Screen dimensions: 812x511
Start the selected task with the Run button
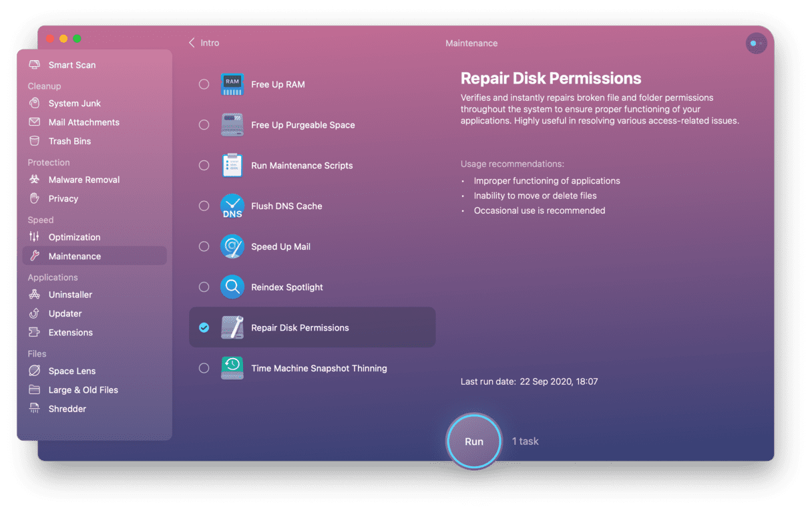(474, 442)
